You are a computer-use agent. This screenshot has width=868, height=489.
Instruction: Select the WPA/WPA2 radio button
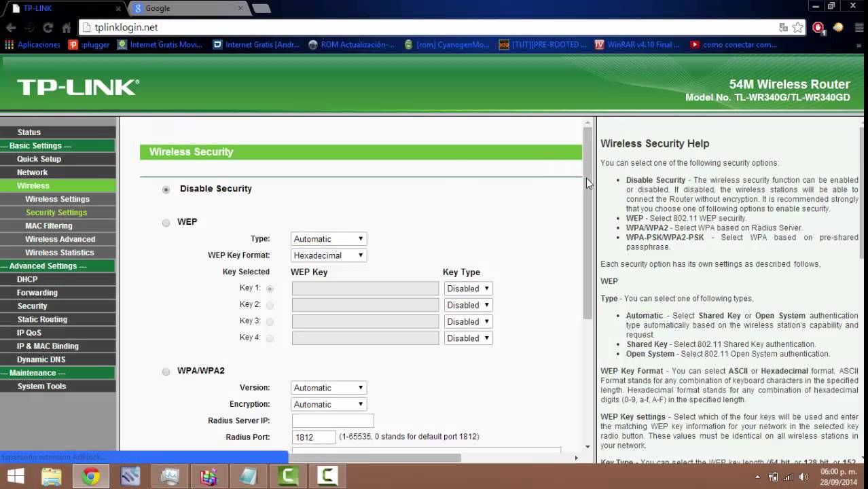pos(166,372)
